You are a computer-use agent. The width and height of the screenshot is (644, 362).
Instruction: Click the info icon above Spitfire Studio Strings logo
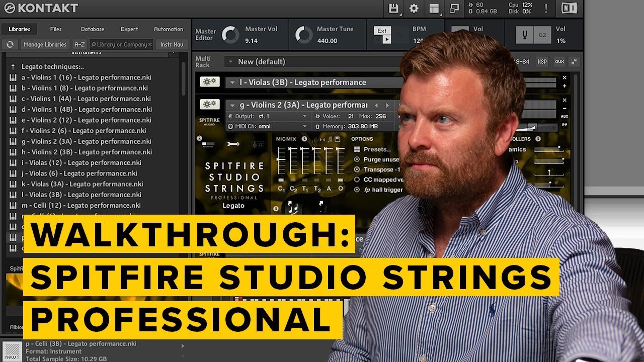tap(200, 138)
